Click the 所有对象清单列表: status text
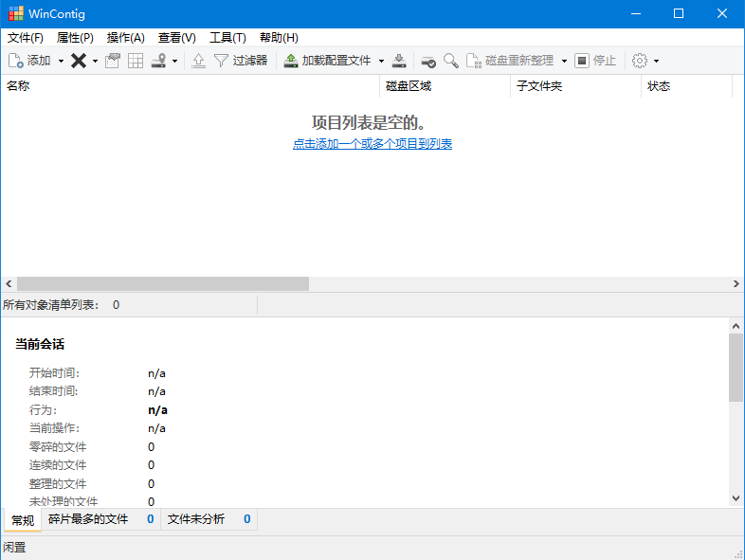The width and height of the screenshot is (745, 560). 50,305
